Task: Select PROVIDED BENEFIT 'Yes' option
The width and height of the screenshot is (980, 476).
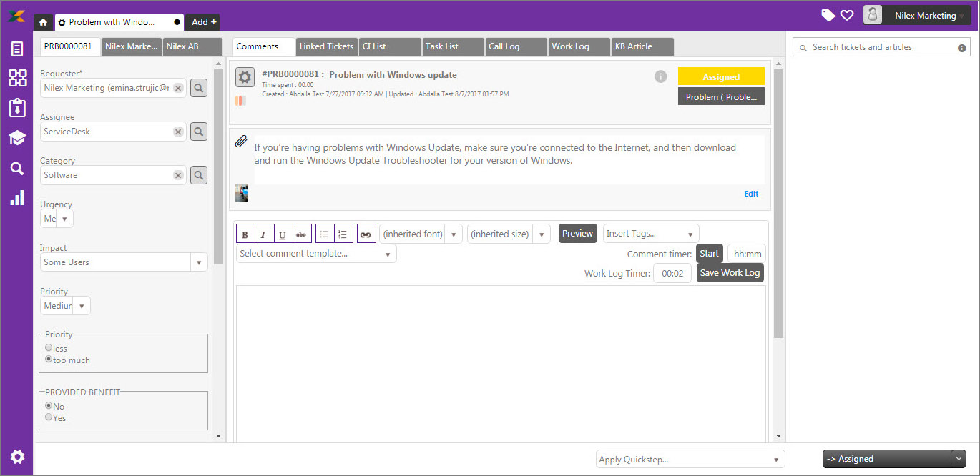Action: (49, 417)
